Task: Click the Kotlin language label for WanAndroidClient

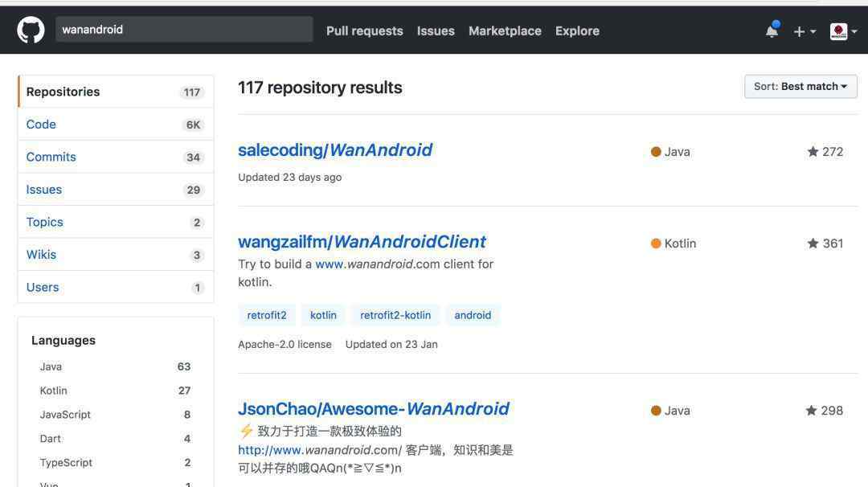Action: point(674,243)
